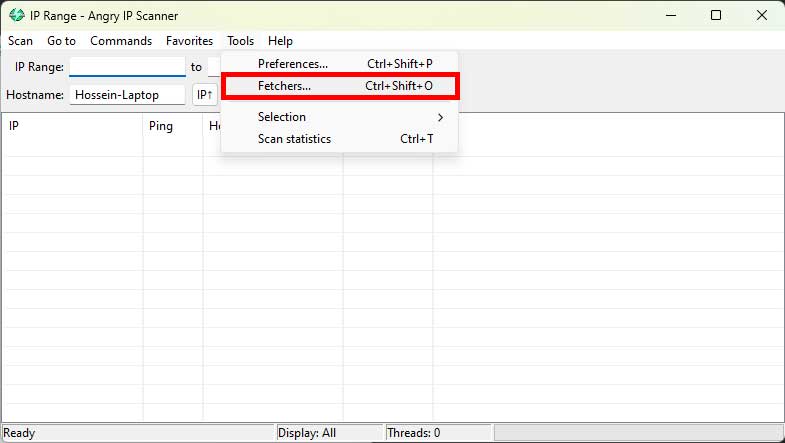
Task: Click the Ready status text
Action: [19, 433]
